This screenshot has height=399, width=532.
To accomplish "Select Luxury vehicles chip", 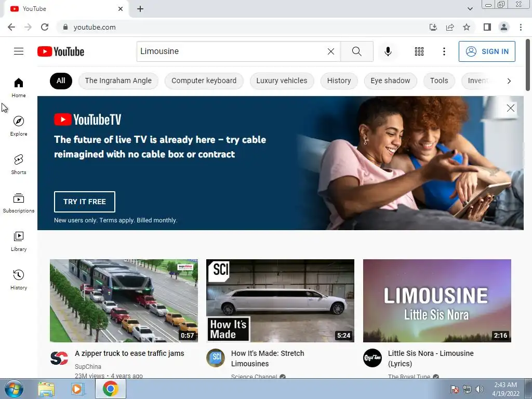I will point(282,81).
